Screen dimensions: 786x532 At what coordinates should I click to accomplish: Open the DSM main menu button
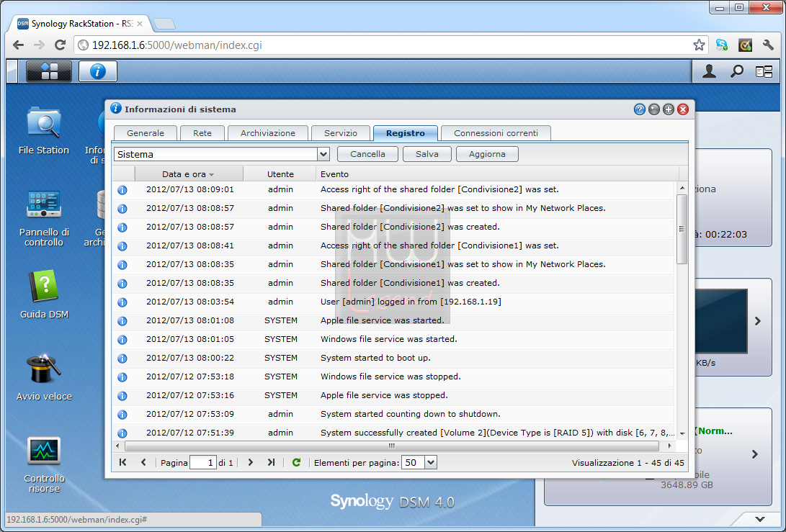(48, 71)
